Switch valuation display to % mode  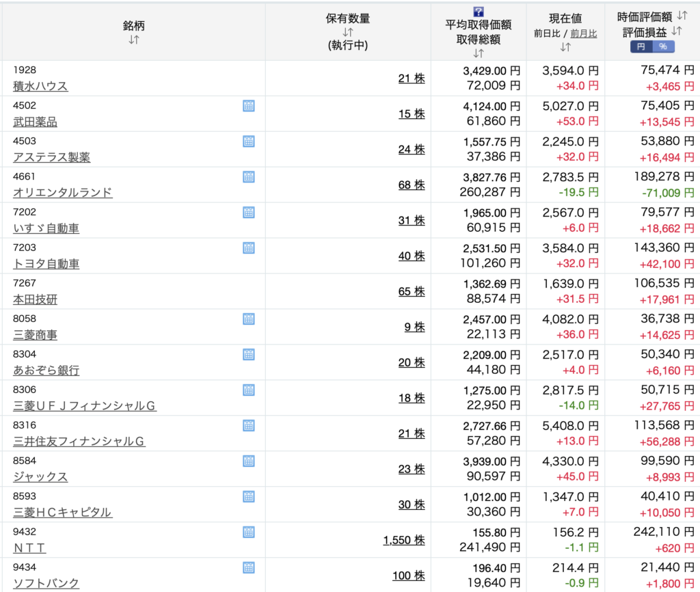pyautogui.click(x=663, y=46)
